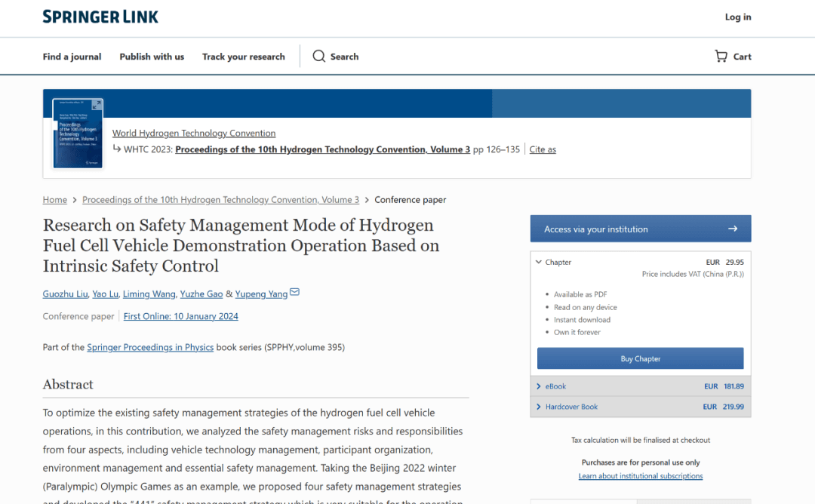Select Track your research in navigation
Image resolution: width=815 pixels, height=504 pixels.
click(x=244, y=57)
